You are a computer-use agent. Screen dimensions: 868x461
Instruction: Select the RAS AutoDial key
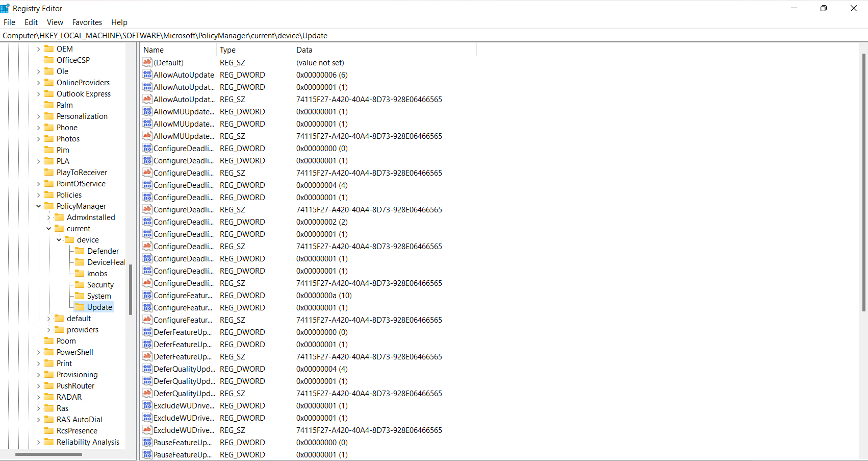(80, 420)
